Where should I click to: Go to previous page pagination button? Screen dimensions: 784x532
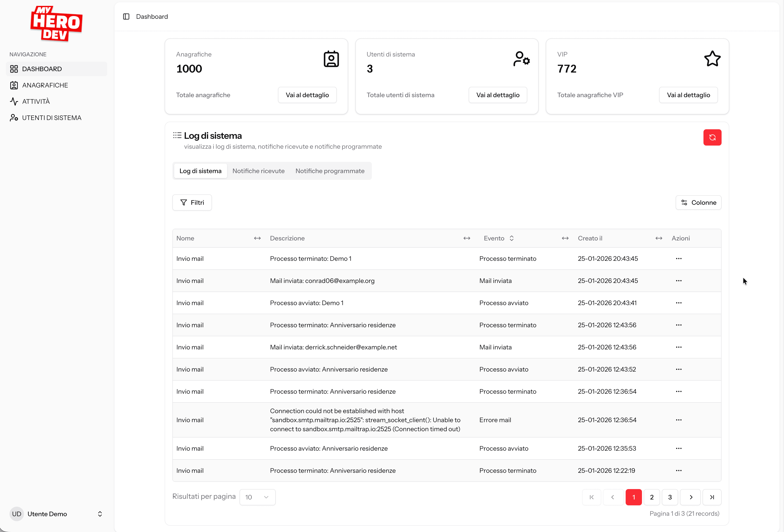[613, 497]
